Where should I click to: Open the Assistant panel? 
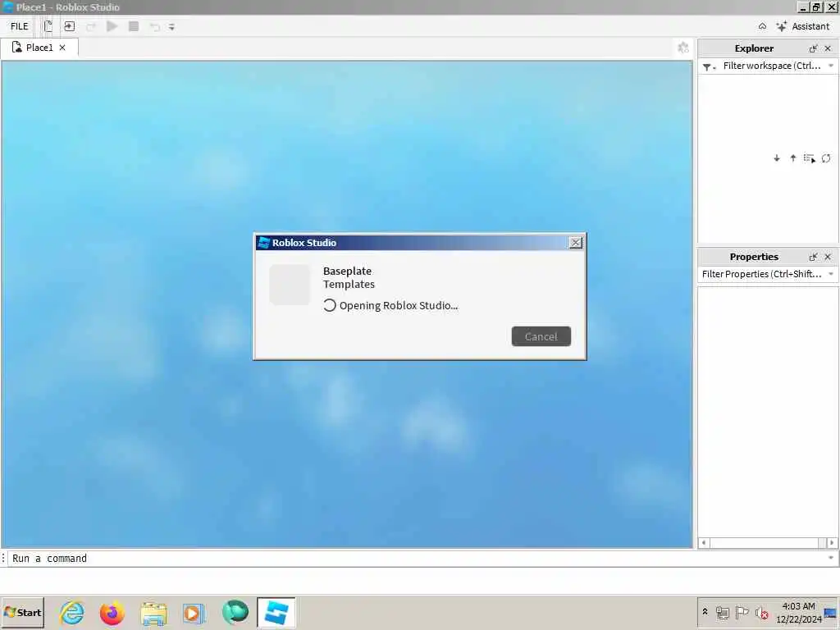pyautogui.click(x=802, y=26)
